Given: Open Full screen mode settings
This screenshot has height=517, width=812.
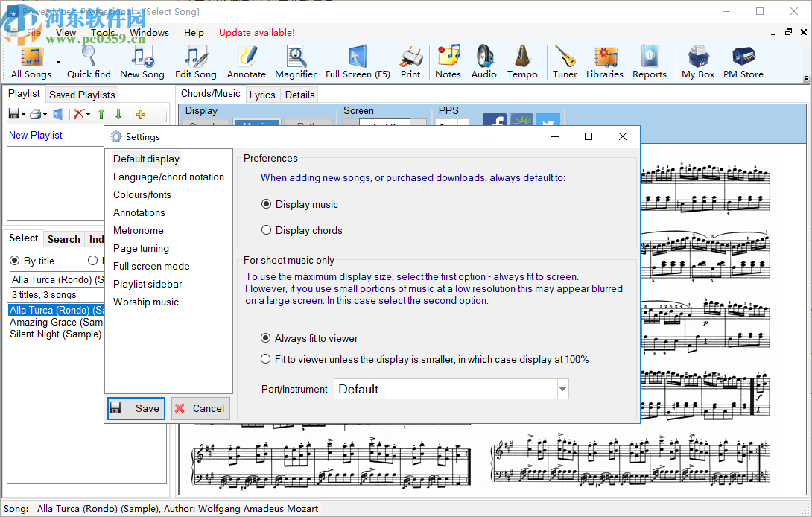Looking at the screenshot, I should [x=151, y=266].
